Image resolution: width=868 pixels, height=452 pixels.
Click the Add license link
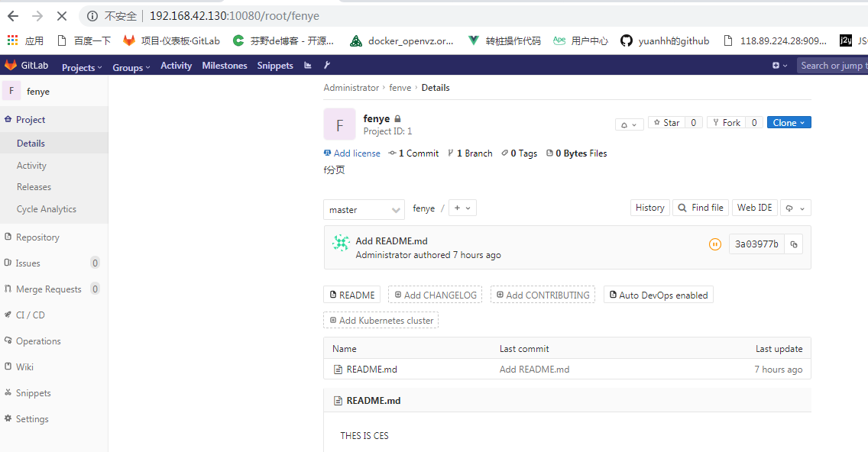(352, 153)
